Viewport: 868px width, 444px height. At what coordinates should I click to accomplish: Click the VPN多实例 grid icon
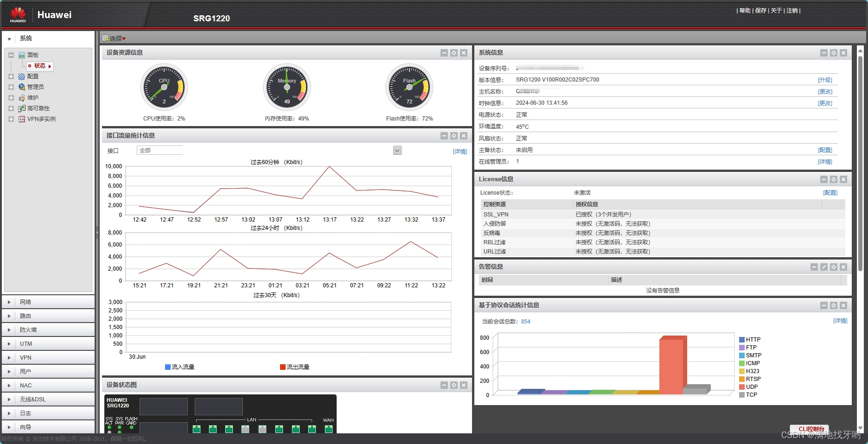pyautogui.click(x=21, y=119)
